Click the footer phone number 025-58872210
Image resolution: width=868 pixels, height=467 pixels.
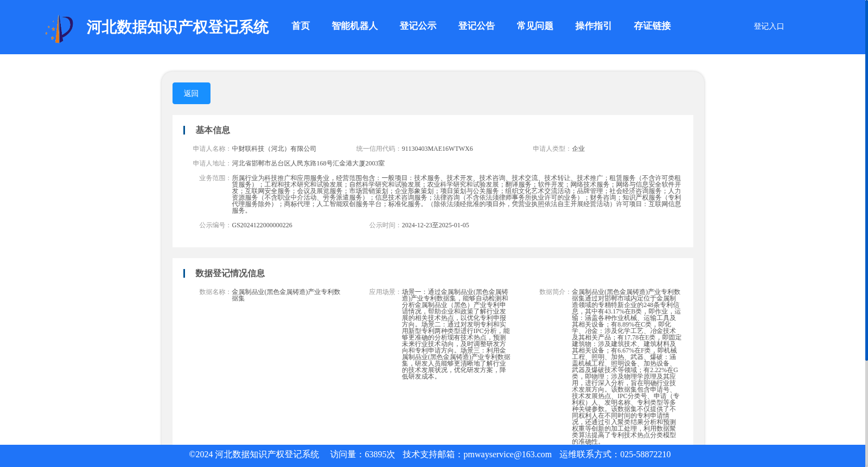[645, 455]
